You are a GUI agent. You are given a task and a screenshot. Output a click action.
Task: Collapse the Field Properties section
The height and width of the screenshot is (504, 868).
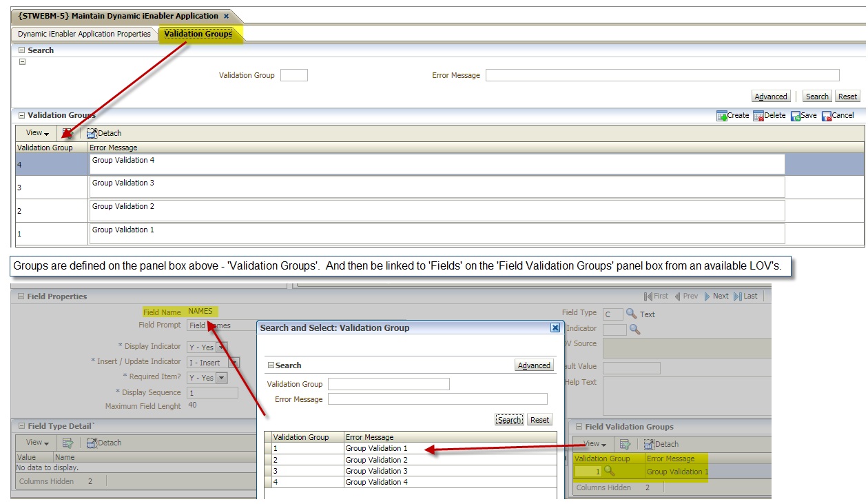coord(21,296)
